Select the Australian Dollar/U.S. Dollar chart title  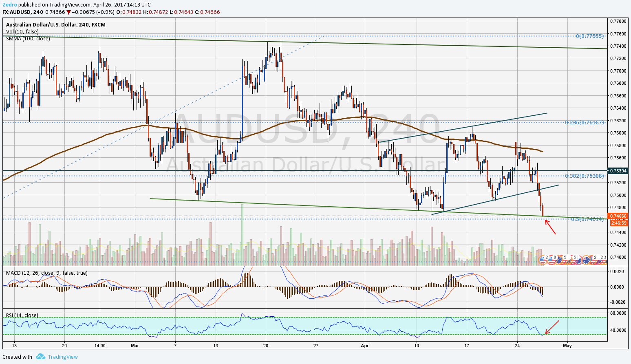[56, 25]
